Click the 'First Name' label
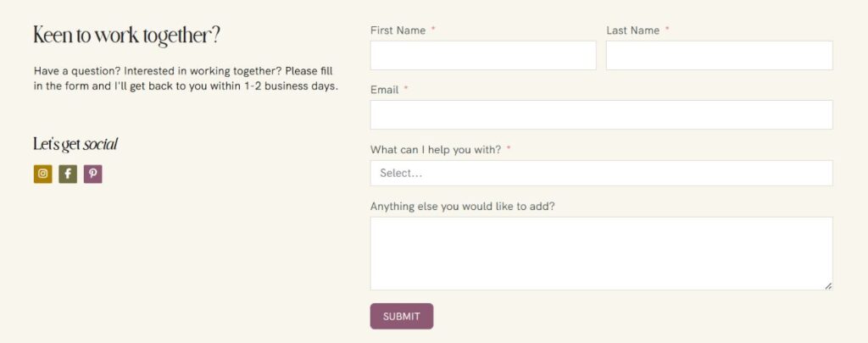Viewport: 868px width, 343px height. (398, 30)
